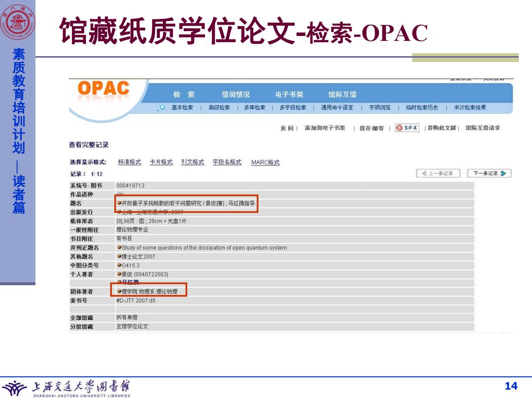Image resolution: width=532 pixels, height=399 pixels.
Task: Switch display to 卡片格式
Action: (161, 162)
